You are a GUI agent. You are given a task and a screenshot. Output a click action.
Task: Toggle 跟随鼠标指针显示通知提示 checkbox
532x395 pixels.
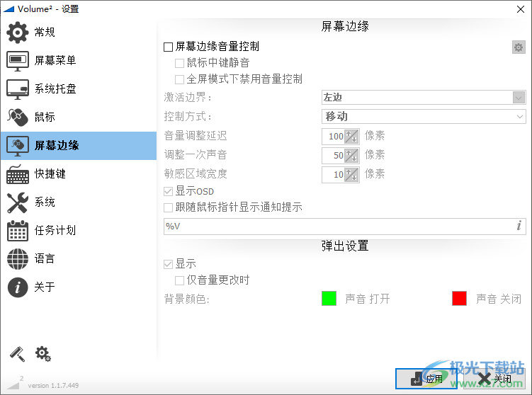[169, 207]
